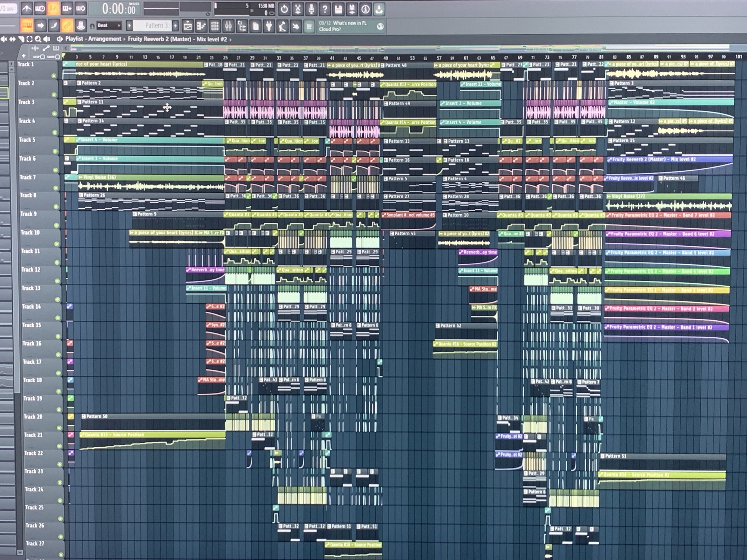Mute Track 12 using its green LED
This screenshot has height=560, width=747.
coord(57,281)
